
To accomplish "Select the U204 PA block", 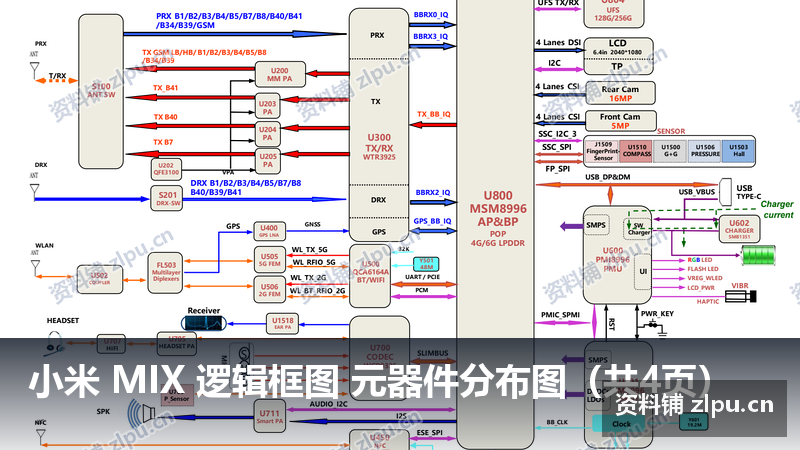I will (x=267, y=133).
